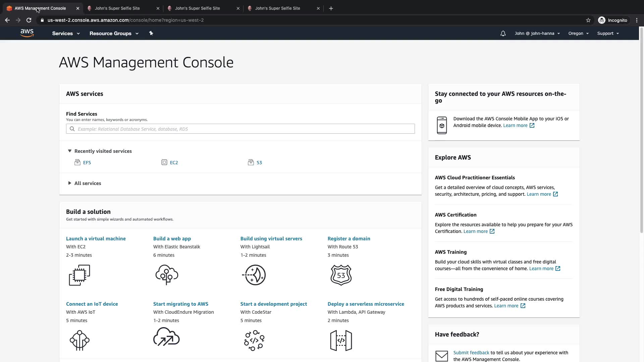Screen dimensions: 644x362
Task: Click the EC2 virtual machine chip icon
Action: pos(79,275)
